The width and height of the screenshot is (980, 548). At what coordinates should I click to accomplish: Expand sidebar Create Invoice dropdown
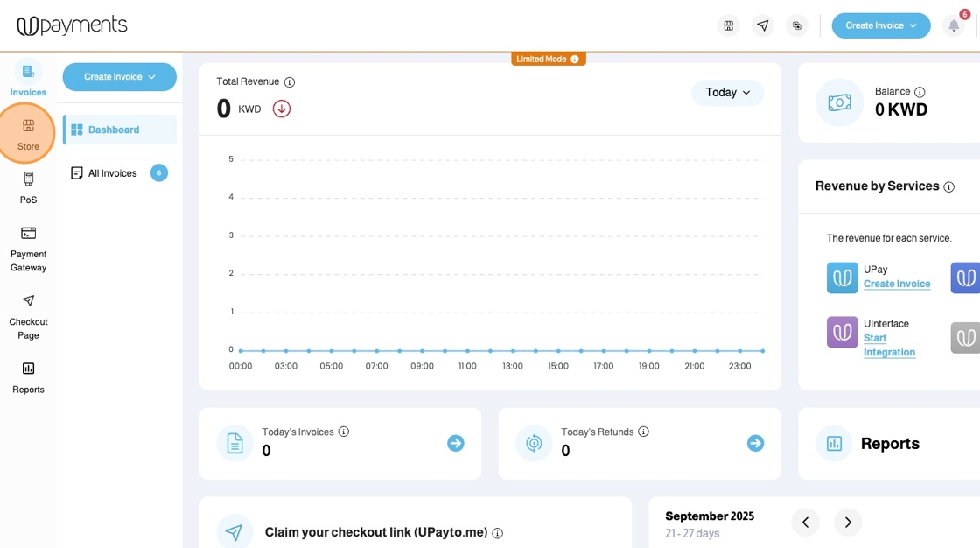119,77
